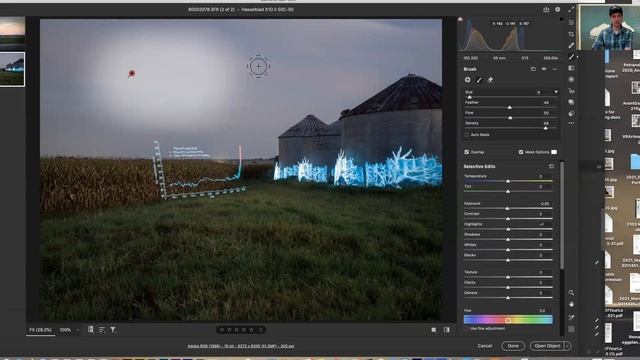Select the Adjustment Brush tool
The image size is (640, 360).
tap(571, 57)
